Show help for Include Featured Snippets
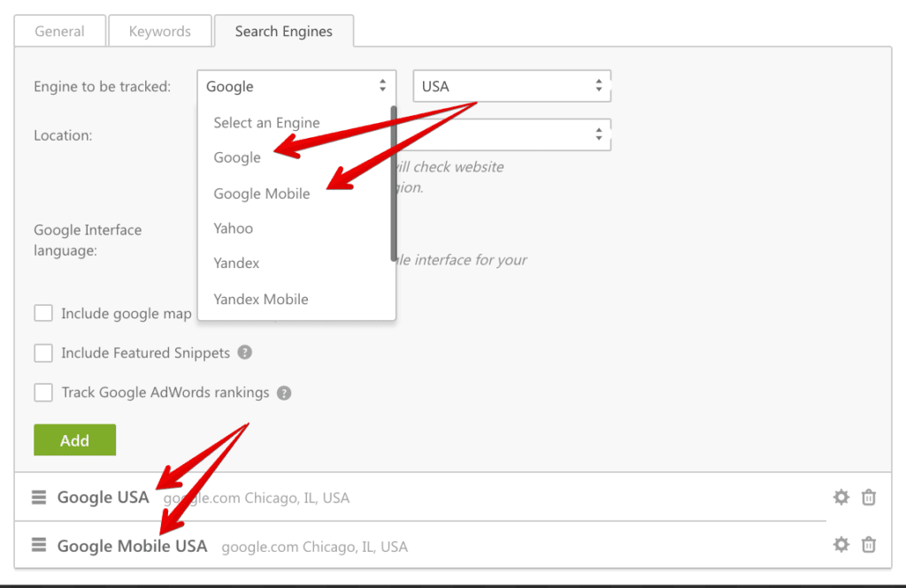The image size is (906, 588). click(x=245, y=352)
